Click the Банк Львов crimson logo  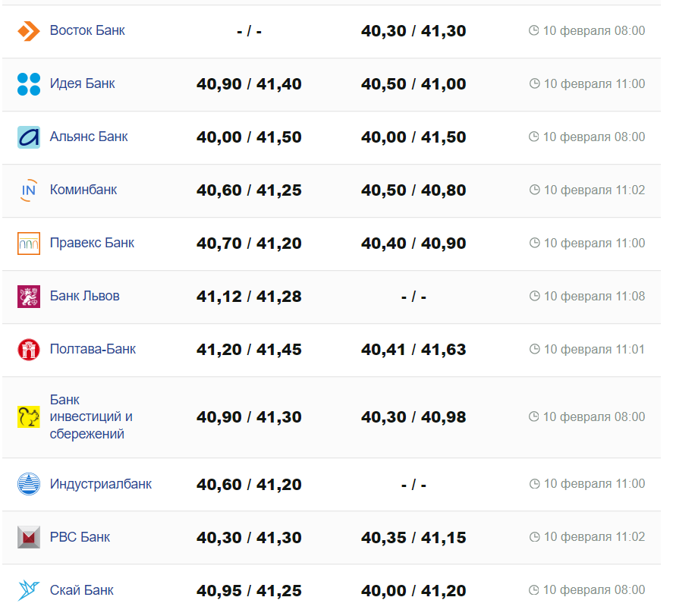pyautogui.click(x=28, y=297)
